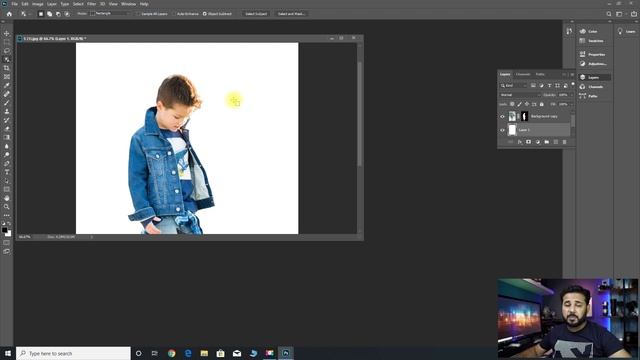Open the blend mode Normal dropdown
This screenshot has height=360, width=640.
520,95
